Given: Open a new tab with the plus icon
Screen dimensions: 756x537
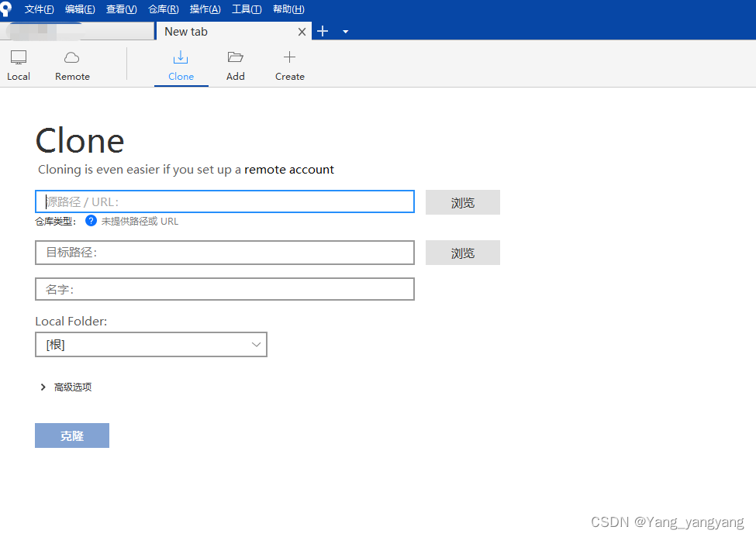Looking at the screenshot, I should coord(322,31).
